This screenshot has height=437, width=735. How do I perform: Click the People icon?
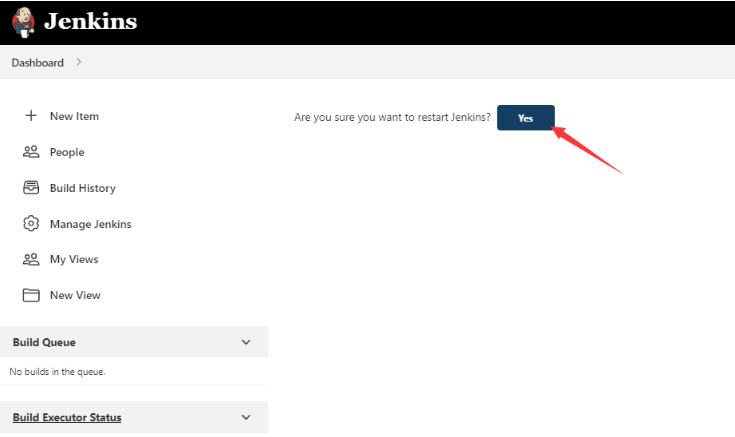coord(31,151)
